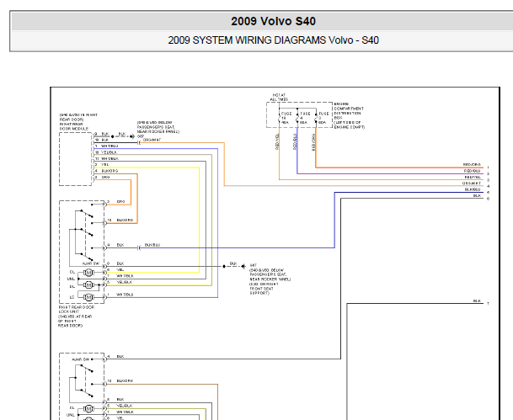Click door module pin 11 WHT/BLK label

coord(110,158)
